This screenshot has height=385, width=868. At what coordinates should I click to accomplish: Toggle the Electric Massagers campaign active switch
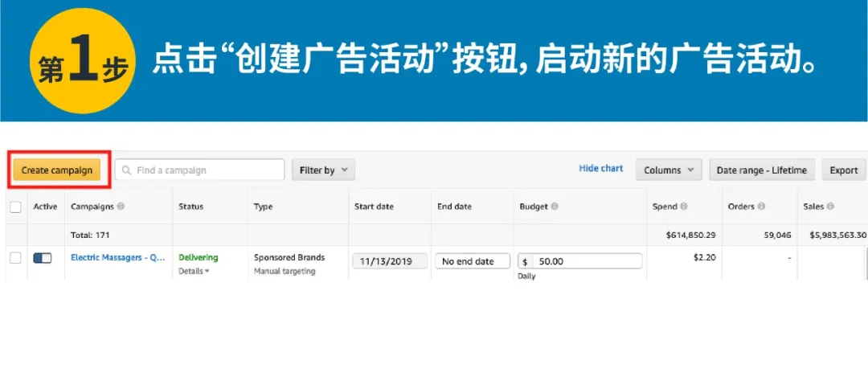coord(43,258)
